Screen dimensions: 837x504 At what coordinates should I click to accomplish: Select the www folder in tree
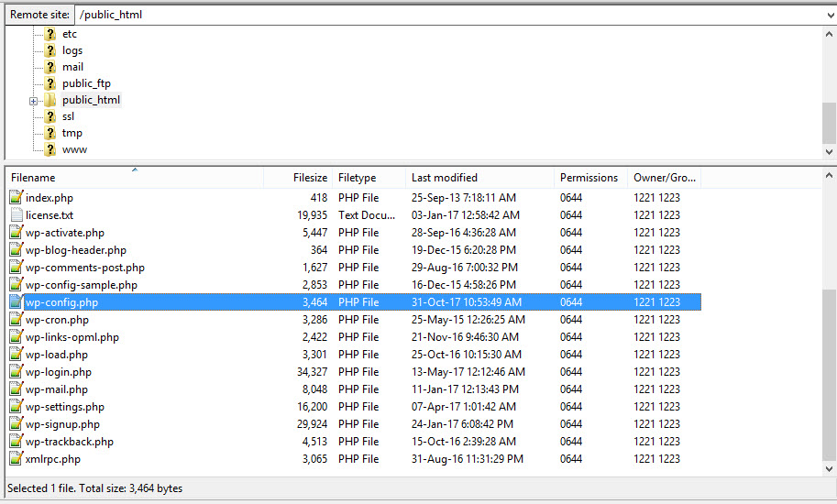tap(75, 150)
